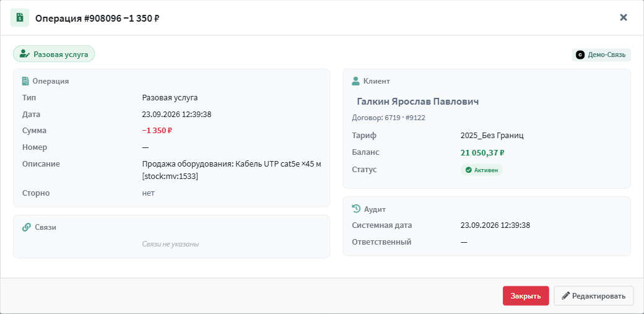Click the green operation document icon in header

point(20,18)
